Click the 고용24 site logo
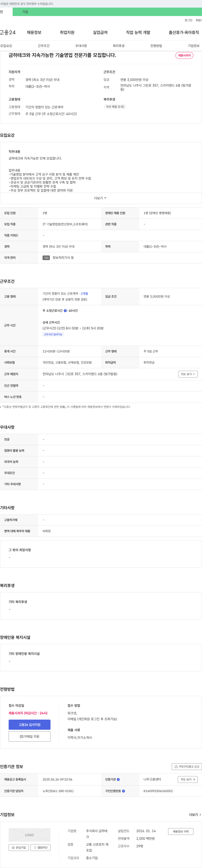The width and height of the screenshot is (202, 868). coord(8,32)
